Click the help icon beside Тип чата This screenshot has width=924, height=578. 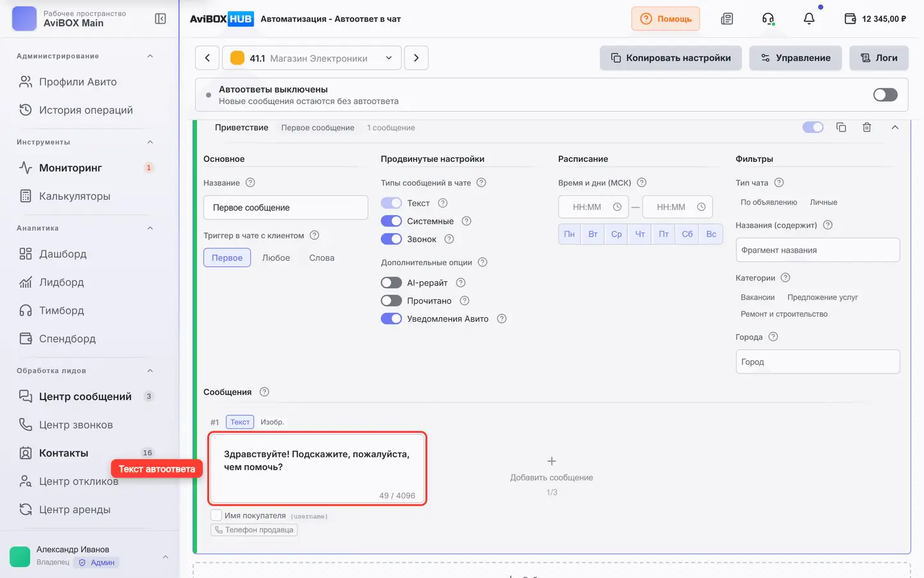tap(779, 182)
